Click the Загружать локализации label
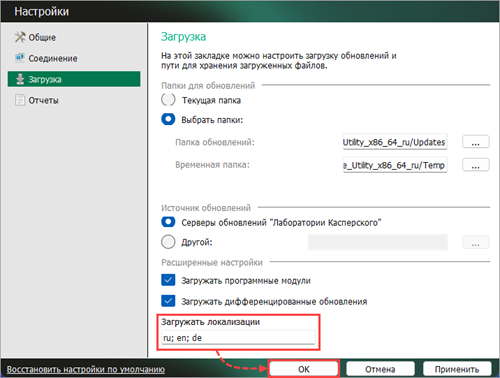The height and width of the screenshot is (378, 500). (211, 322)
